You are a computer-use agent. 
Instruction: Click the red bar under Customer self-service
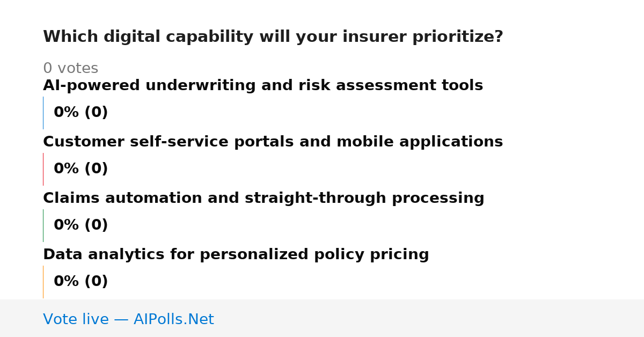43,169
